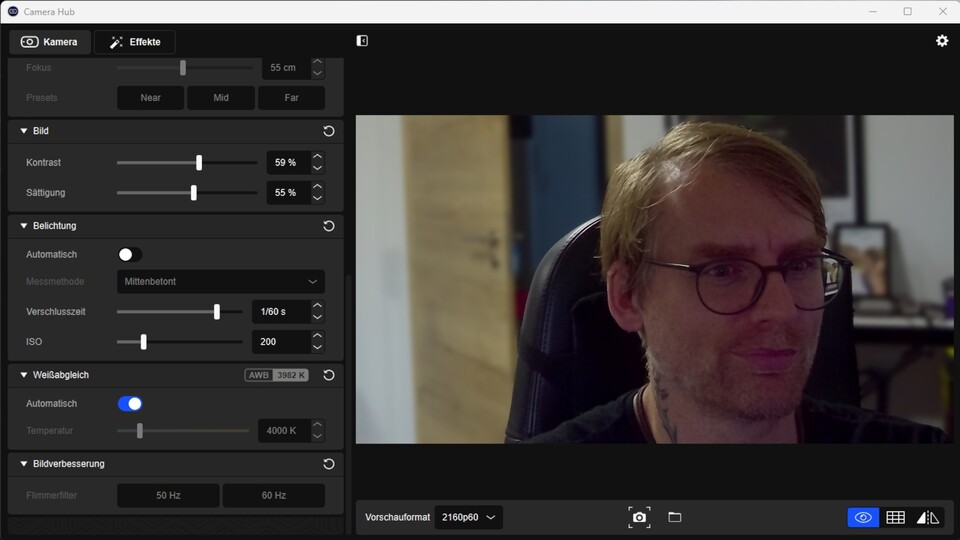Decrease Sättigung with down arrow
The width and height of the screenshot is (960, 540).
click(x=317, y=198)
